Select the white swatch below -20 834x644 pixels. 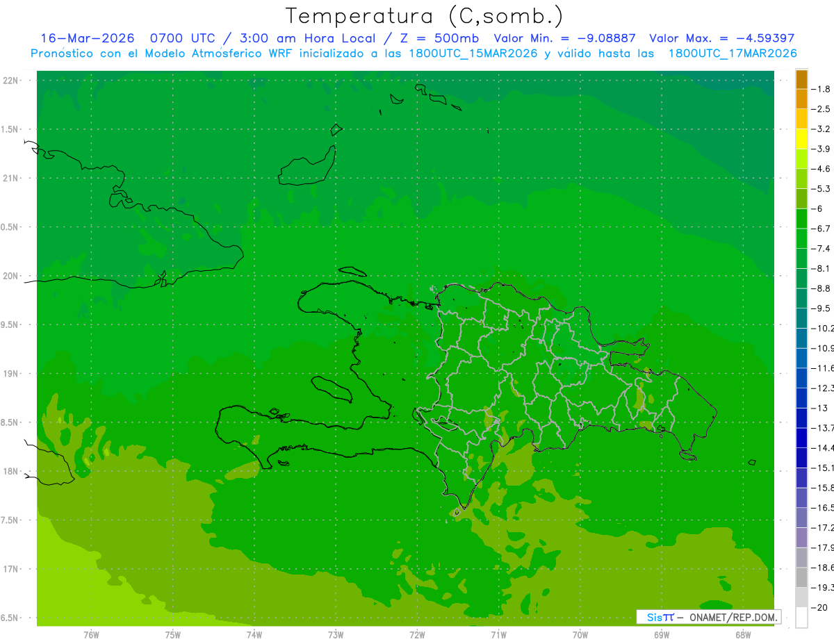tap(801, 617)
